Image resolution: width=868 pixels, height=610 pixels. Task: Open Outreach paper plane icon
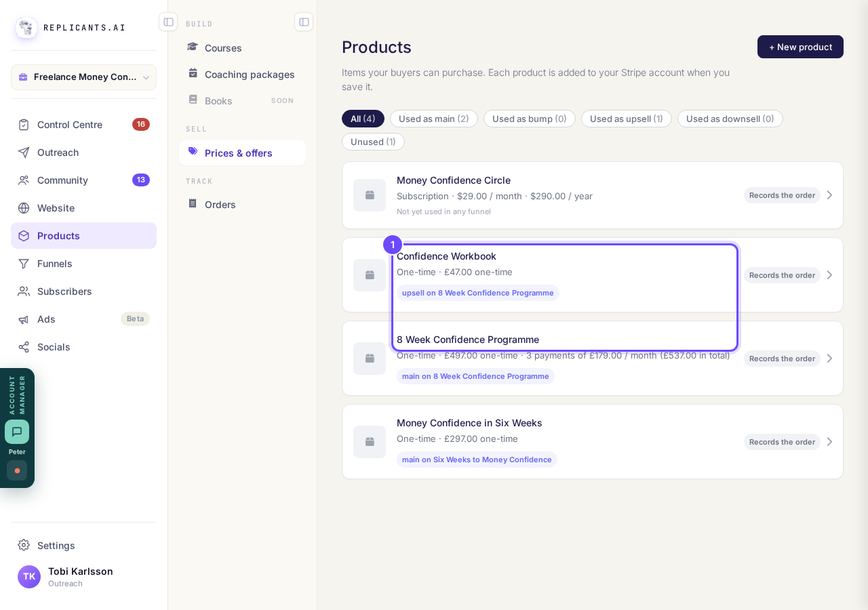click(x=24, y=152)
